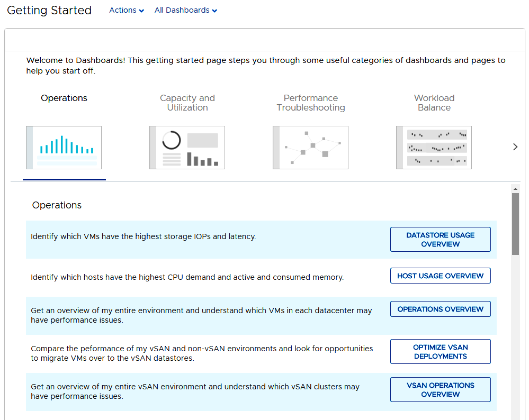Switch to Performance Troubleshooting tab label
Viewport: 529px width, 420px height.
pyautogui.click(x=311, y=103)
